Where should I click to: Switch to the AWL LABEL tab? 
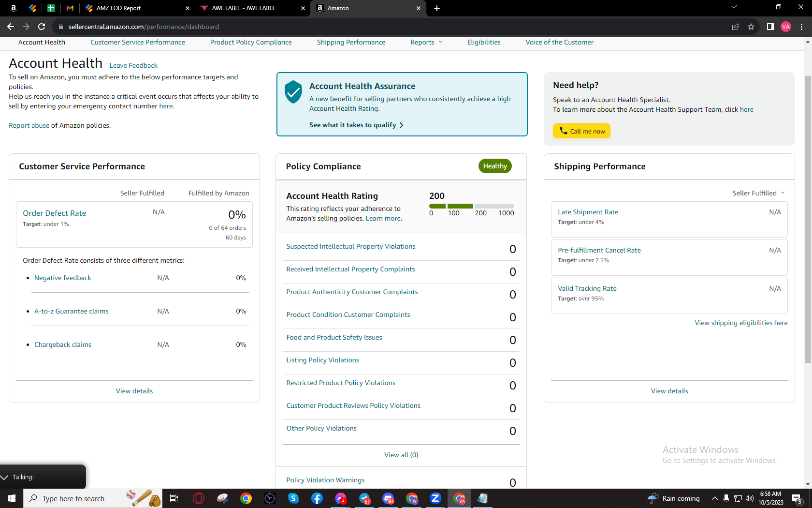(x=253, y=8)
